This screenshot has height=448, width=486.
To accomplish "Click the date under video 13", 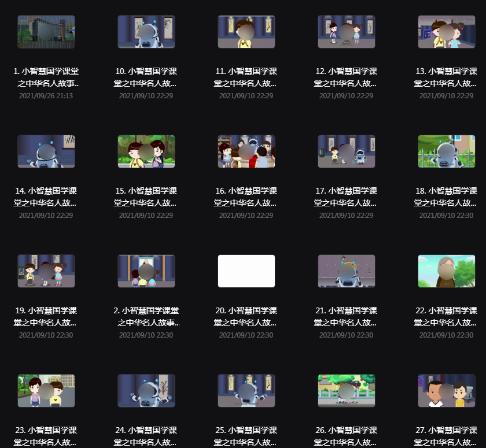I will pos(446,96).
